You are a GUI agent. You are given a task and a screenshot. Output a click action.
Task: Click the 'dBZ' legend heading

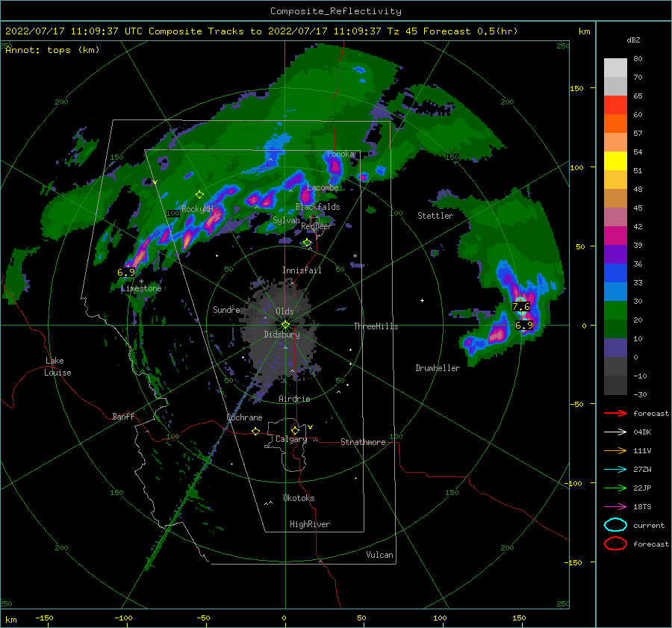point(633,40)
